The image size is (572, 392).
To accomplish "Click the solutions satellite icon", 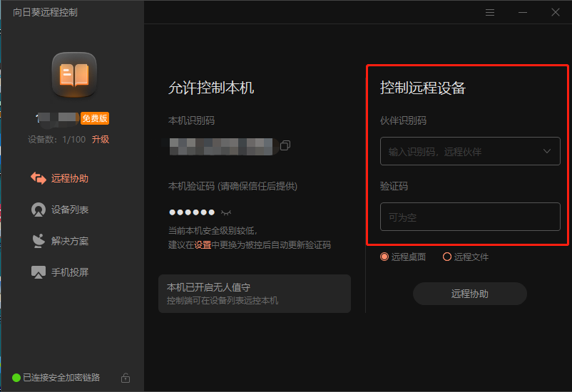I will point(39,241).
